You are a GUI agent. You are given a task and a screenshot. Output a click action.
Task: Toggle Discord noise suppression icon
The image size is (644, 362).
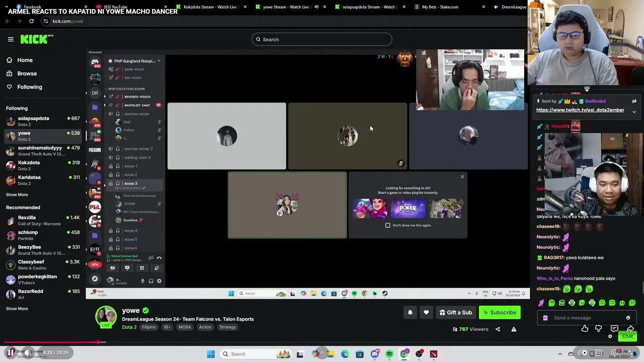click(x=150, y=258)
